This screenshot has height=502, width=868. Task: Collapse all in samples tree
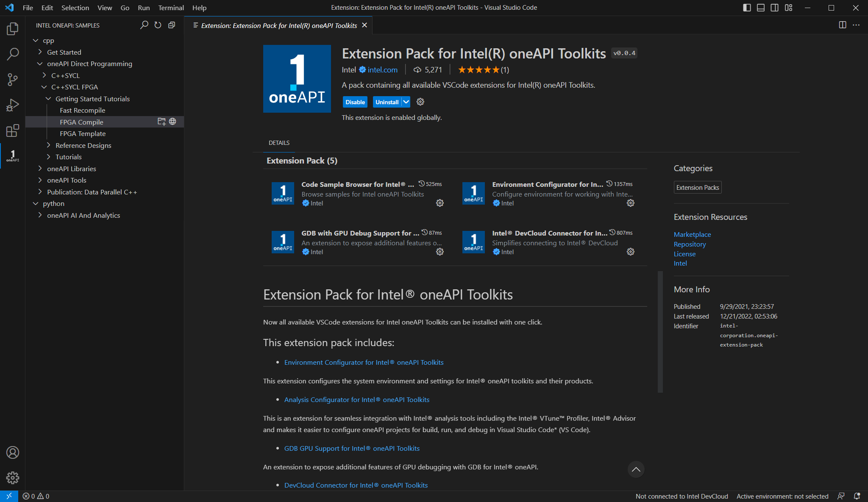(172, 25)
